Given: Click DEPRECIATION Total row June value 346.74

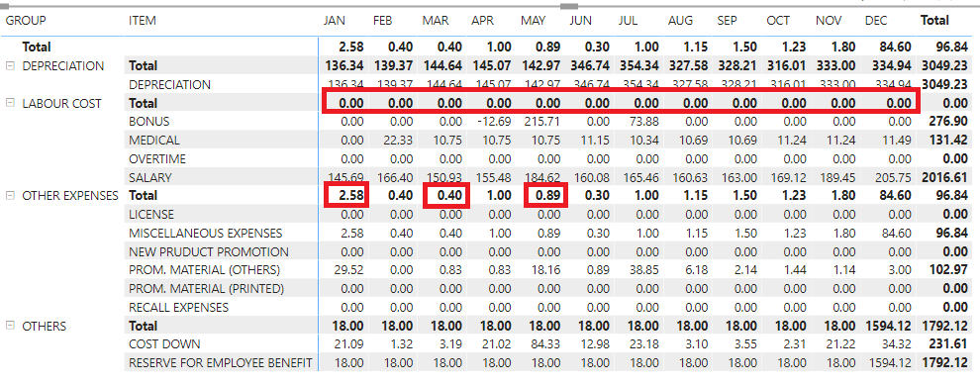Looking at the screenshot, I should coord(591,65).
